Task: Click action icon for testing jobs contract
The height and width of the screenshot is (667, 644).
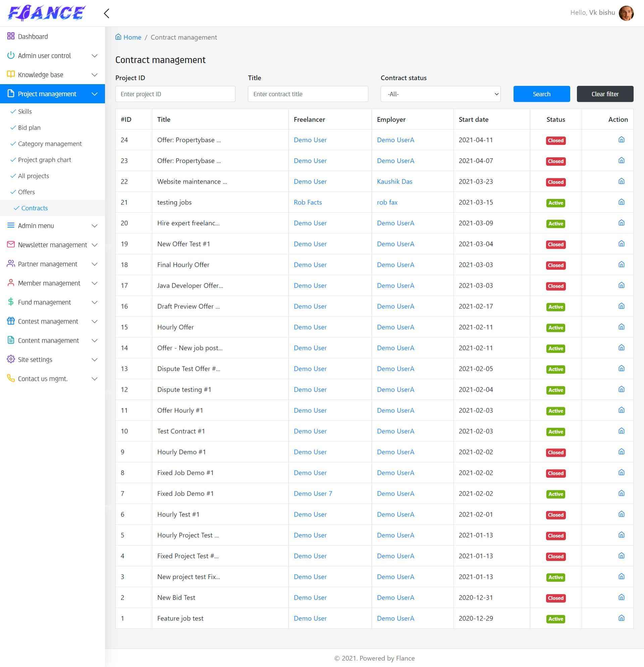Action: (x=621, y=202)
